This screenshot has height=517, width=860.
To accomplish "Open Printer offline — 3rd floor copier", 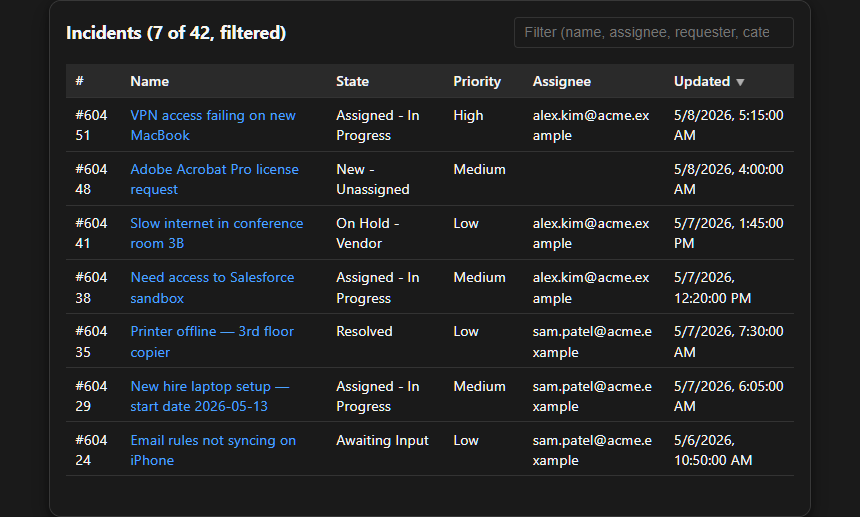I will coord(212,342).
